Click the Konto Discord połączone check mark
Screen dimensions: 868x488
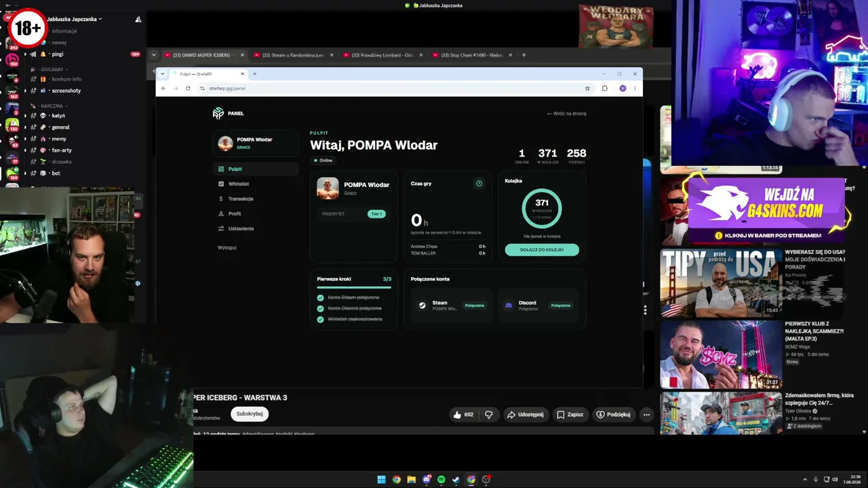point(321,308)
